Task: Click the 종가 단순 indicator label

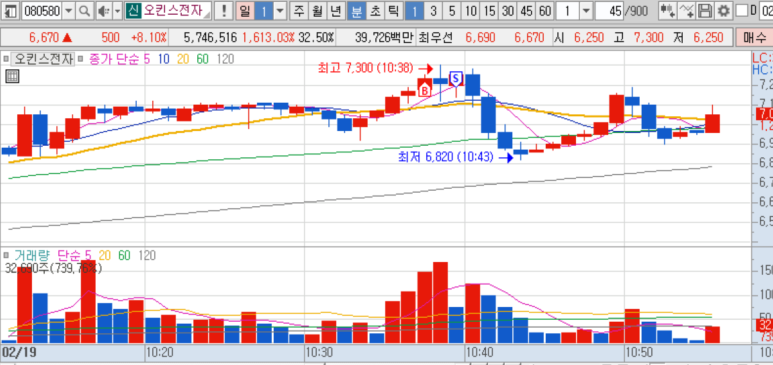Action: [114, 59]
